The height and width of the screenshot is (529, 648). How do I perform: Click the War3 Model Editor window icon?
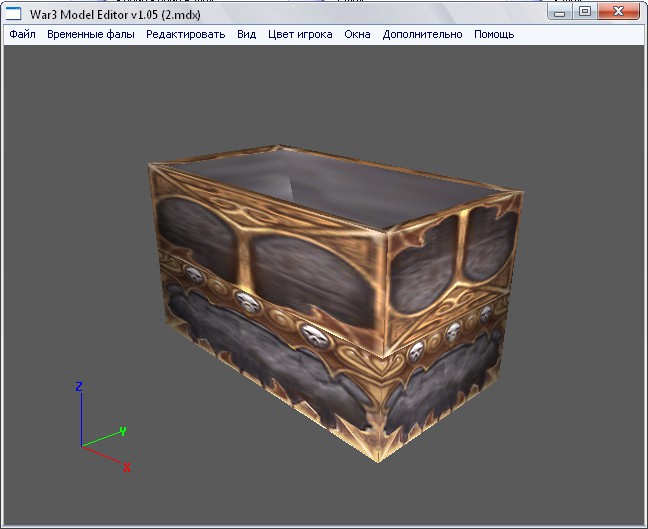point(13,14)
